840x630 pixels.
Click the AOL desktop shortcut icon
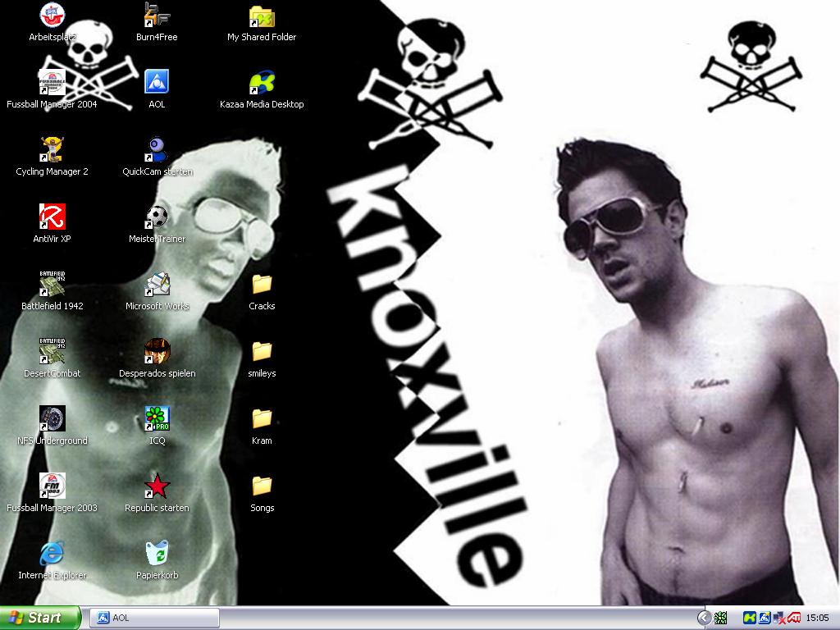(x=157, y=83)
